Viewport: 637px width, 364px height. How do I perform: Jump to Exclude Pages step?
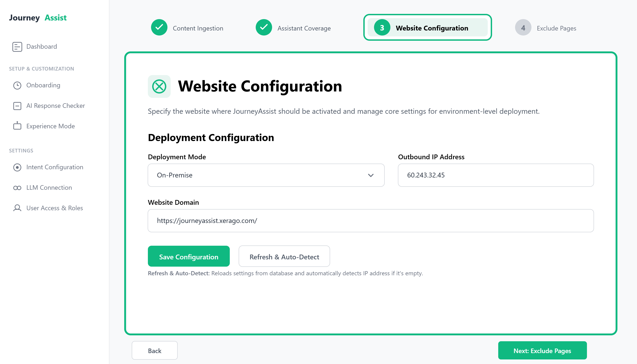click(x=556, y=28)
